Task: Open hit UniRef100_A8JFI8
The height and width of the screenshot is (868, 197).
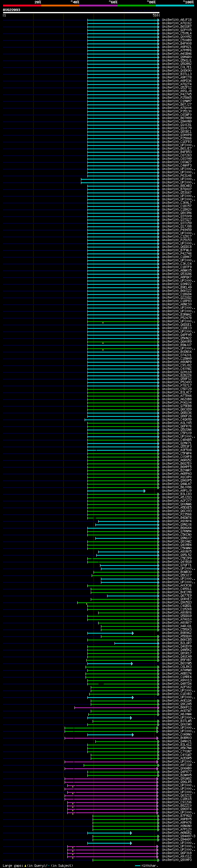Action: (x=177, y=20)
